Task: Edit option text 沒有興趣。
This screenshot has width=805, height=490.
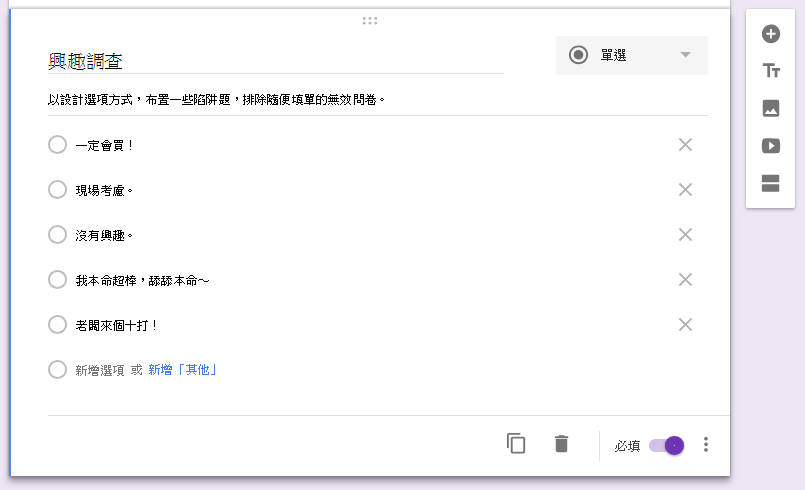Action: click(x=104, y=236)
